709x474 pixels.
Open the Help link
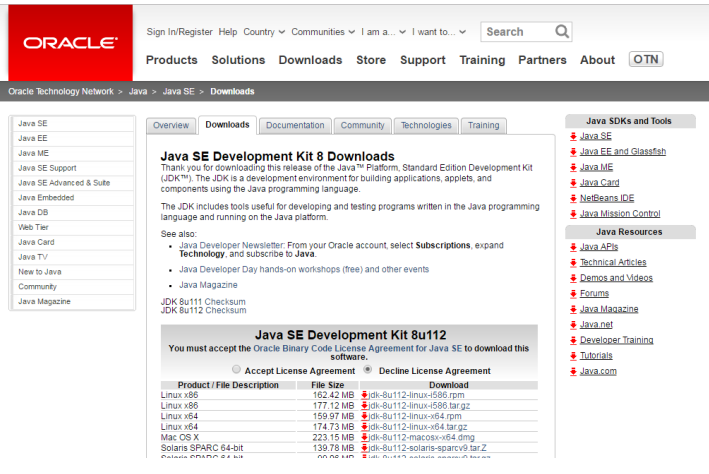pos(228,32)
